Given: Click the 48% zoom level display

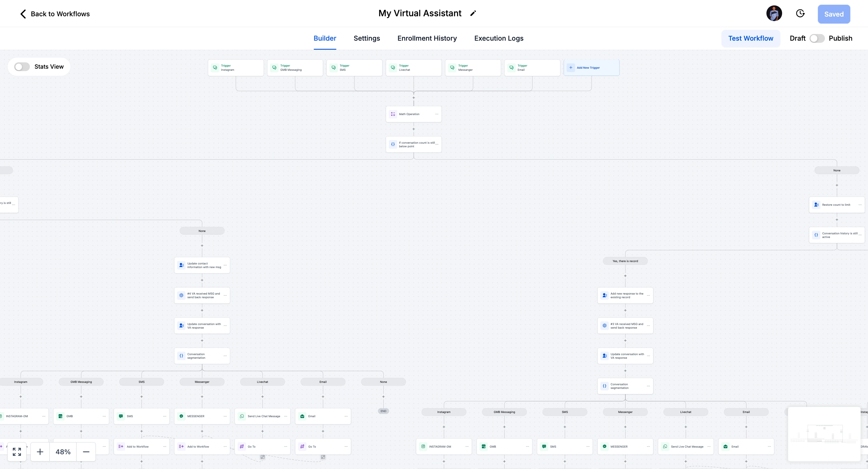Looking at the screenshot, I should coord(63,452).
